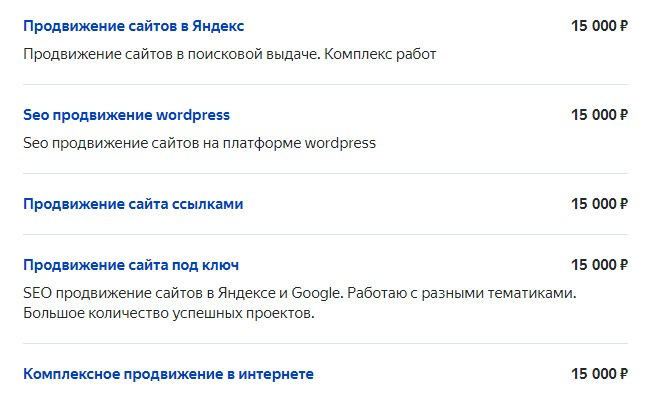Click the divider below the Яндекс service
Image resolution: width=650 pixels, height=400 pixels.
(x=325, y=84)
